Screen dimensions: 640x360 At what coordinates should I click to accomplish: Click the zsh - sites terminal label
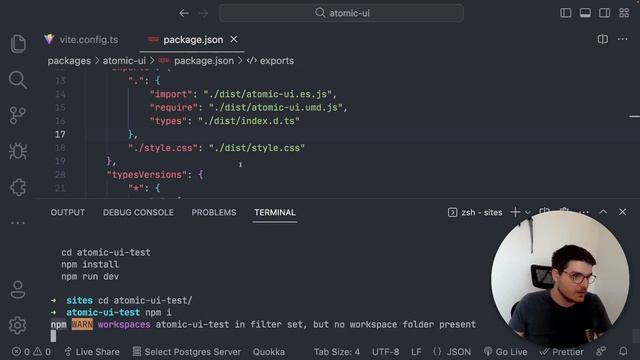point(475,213)
